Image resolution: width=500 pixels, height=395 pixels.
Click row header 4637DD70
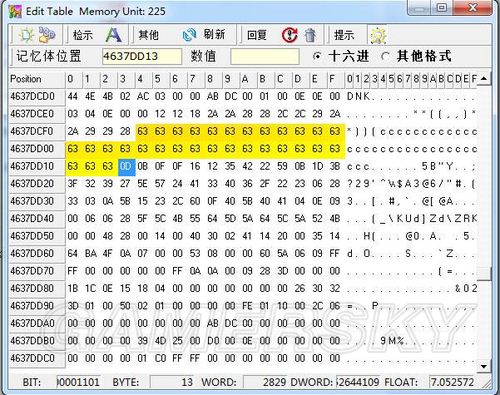pyautogui.click(x=37, y=271)
